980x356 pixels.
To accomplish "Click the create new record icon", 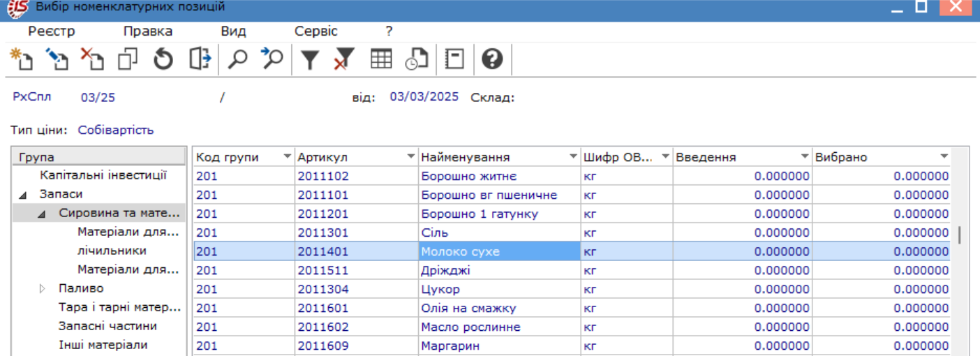I will (22, 59).
